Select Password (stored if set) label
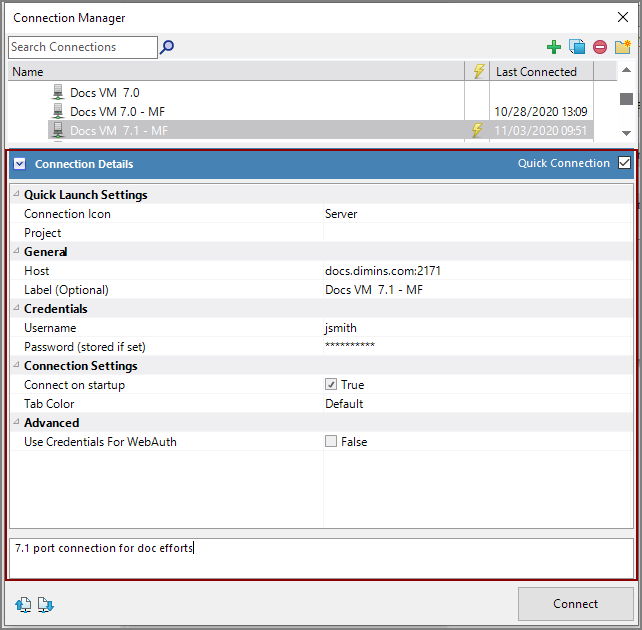Screen dimensions: 642x630 85,347
